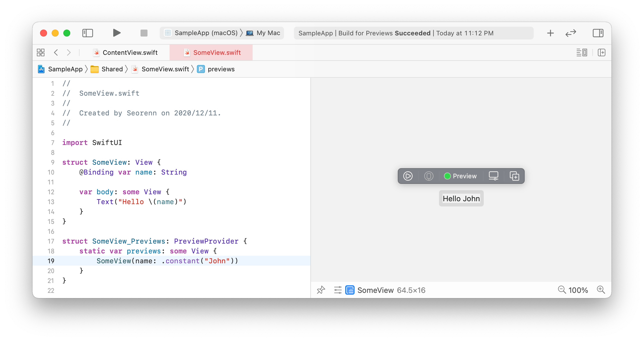Viewport: 644px width, 341px height.
Task: Open the related items grid menu
Action: (41, 52)
